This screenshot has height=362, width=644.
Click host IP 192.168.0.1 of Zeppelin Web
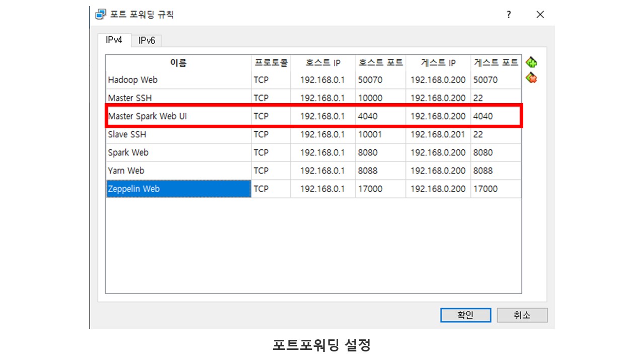(x=323, y=189)
